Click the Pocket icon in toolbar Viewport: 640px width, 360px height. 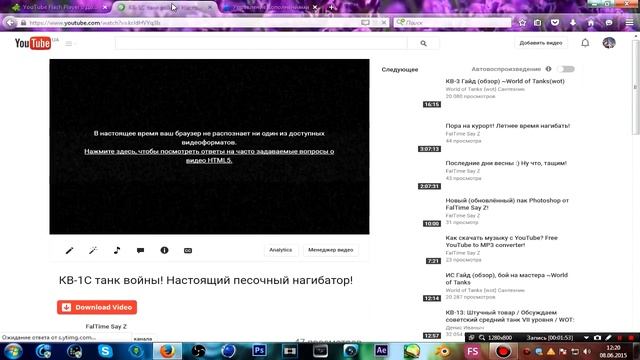point(555,23)
